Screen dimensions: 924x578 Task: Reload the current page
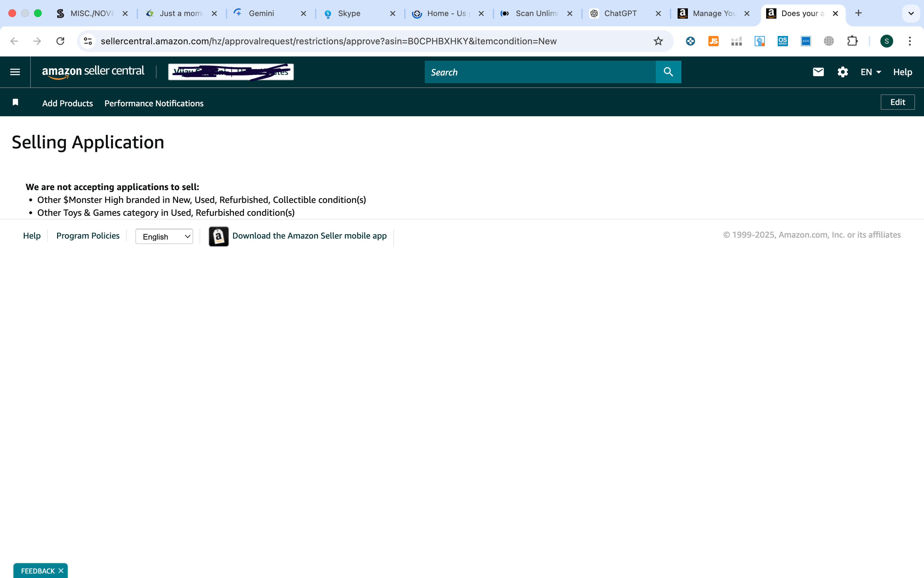[60, 41]
